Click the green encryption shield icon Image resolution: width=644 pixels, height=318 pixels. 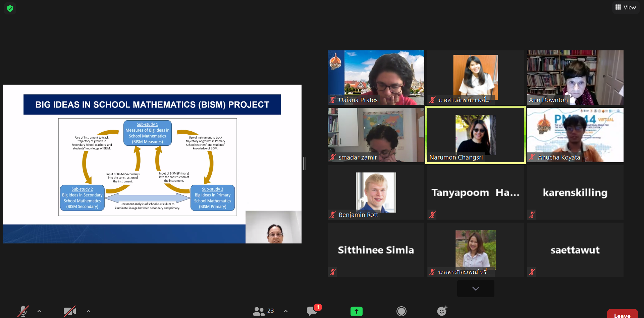point(10,8)
